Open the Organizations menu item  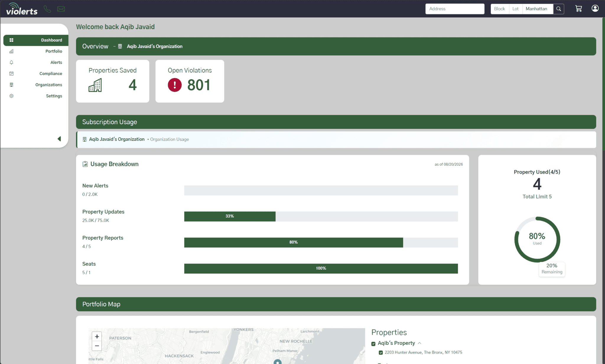pyautogui.click(x=36, y=85)
